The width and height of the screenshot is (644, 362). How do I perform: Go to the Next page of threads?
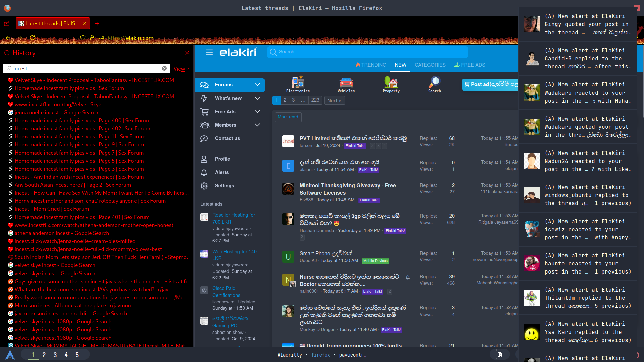tap(334, 100)
